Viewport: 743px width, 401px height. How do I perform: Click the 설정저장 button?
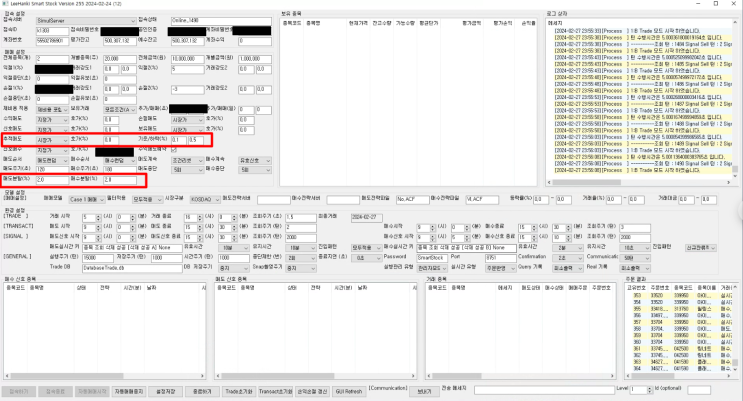[x=165, y=392]
